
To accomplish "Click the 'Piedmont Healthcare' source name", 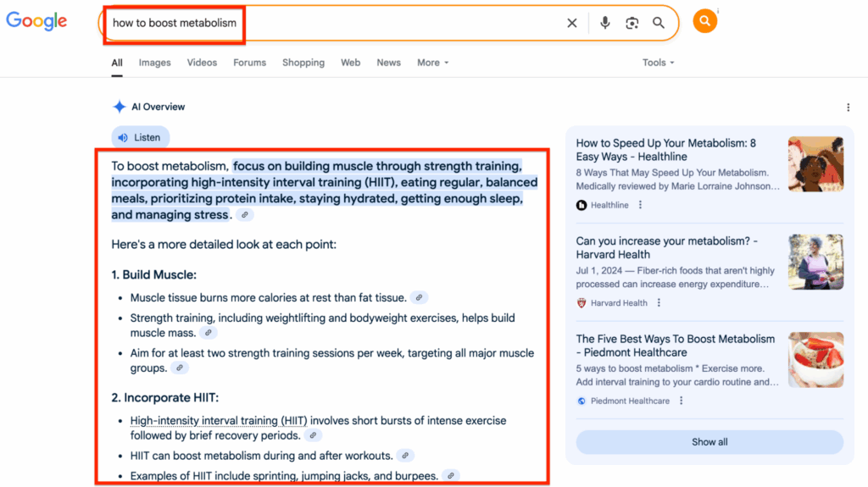I will tap(630, 401).
